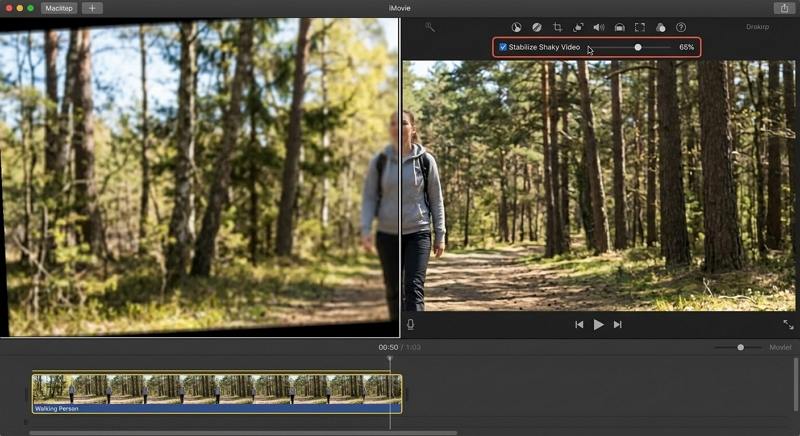Click the 00:50 timecode text

(388, 347)
